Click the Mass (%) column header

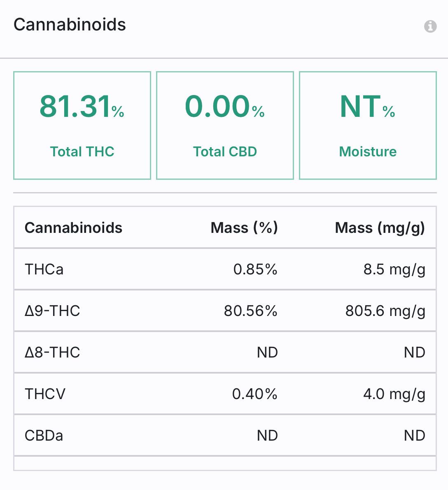(244, 228)
